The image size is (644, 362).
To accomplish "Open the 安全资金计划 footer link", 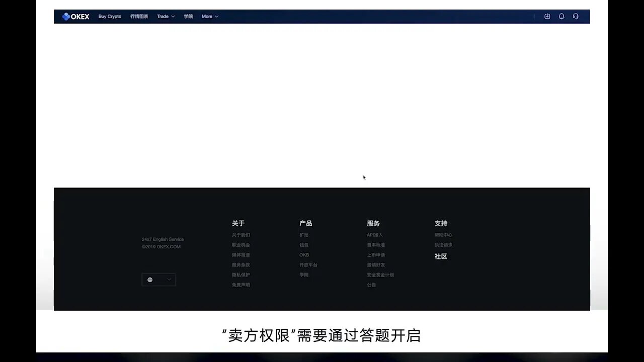I will coord(380,275).
